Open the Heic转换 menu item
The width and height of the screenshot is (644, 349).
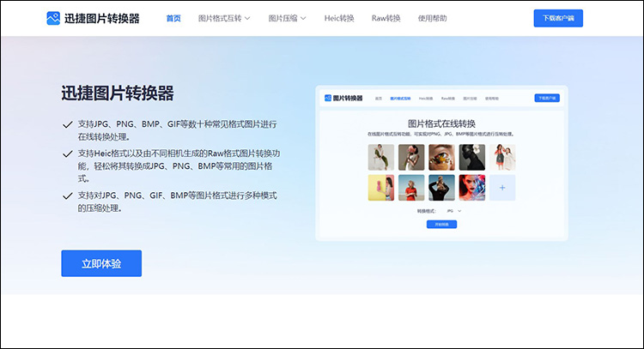coord(341,18)
